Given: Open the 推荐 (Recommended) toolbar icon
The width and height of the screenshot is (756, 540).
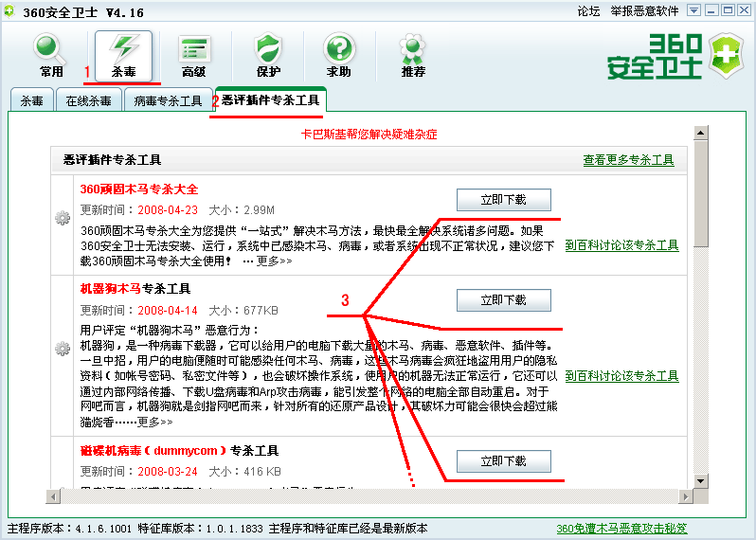Looking at the screenshot, I should tap(413, 55).
